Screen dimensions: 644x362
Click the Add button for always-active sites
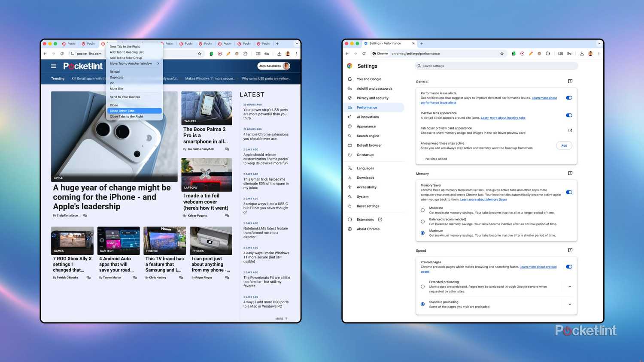pos(564,145)
